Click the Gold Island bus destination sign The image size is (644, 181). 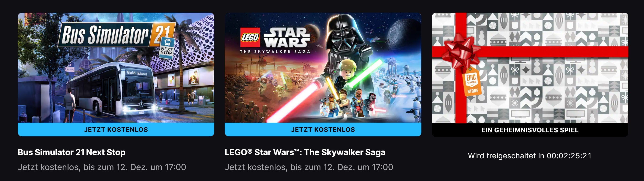coord(137,73)
